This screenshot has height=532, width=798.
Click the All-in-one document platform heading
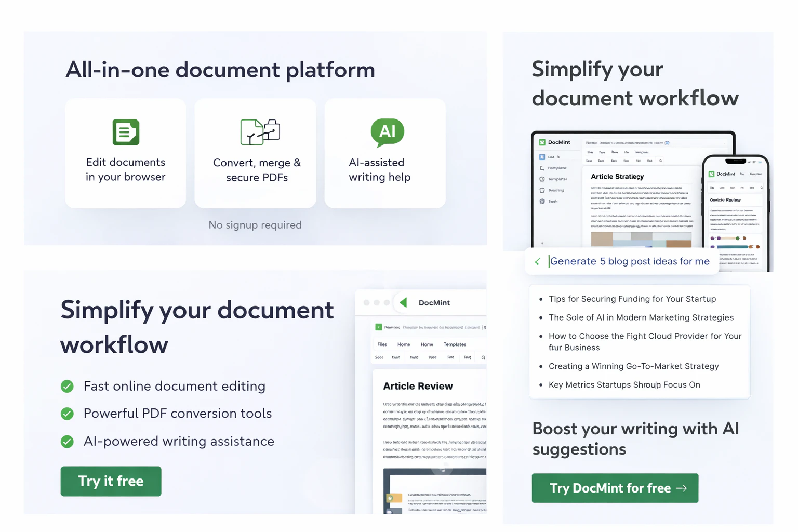pos(220,70)
